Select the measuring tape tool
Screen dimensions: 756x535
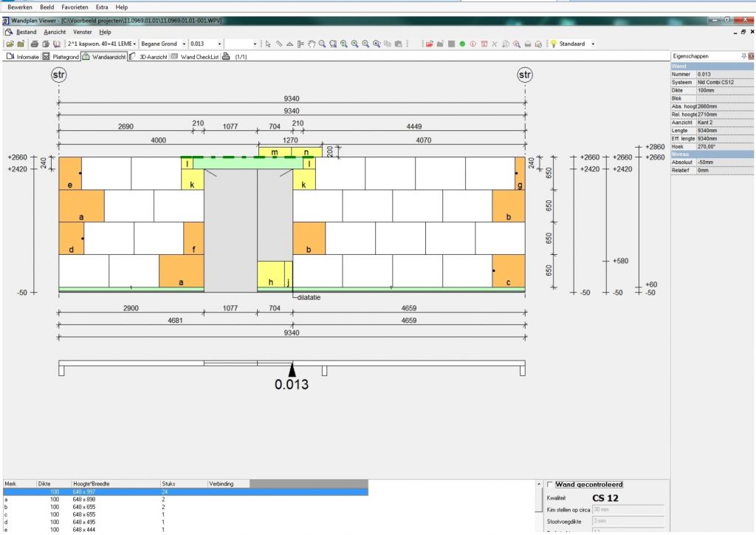coord(278,44)
